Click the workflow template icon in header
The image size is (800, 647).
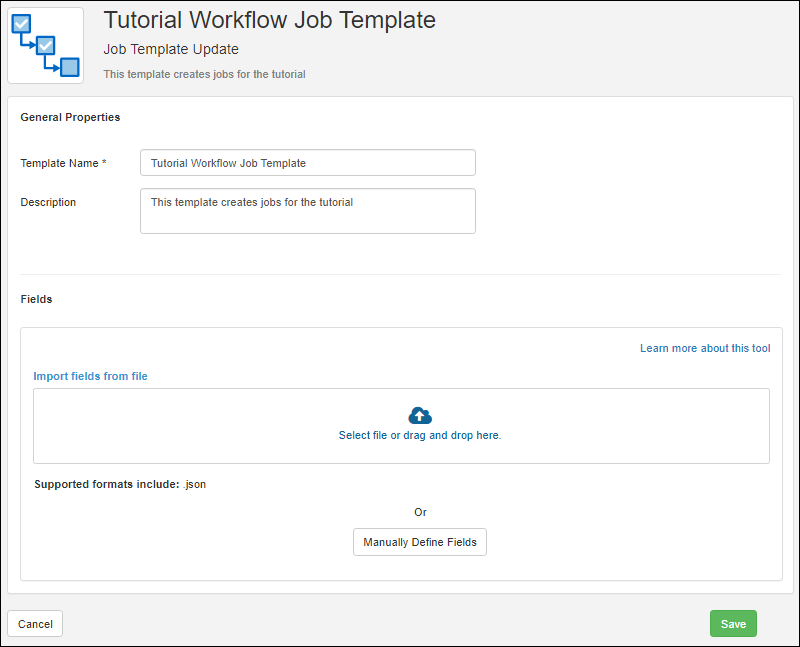point(46,46)
